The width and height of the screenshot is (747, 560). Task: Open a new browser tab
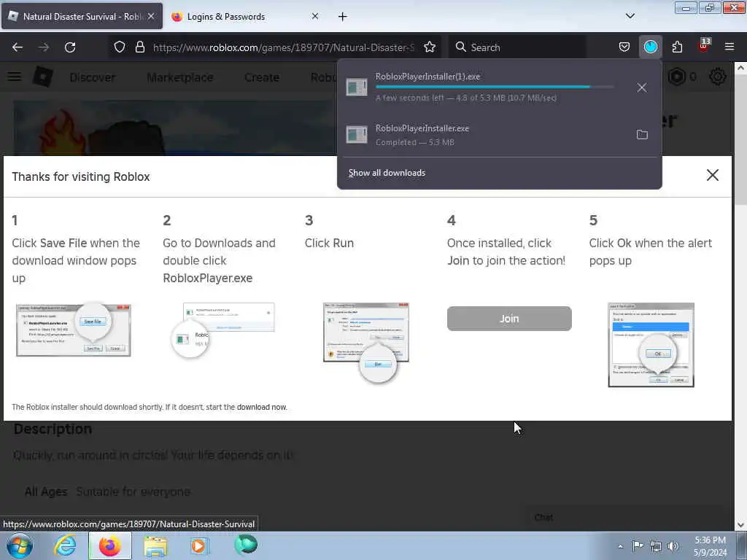point(343,17)
